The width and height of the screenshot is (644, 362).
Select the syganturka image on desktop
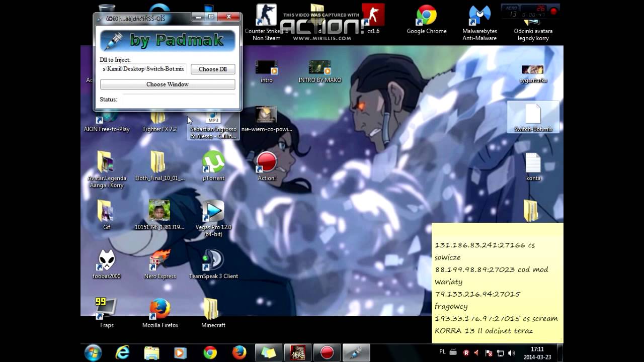tap(533, 73)
